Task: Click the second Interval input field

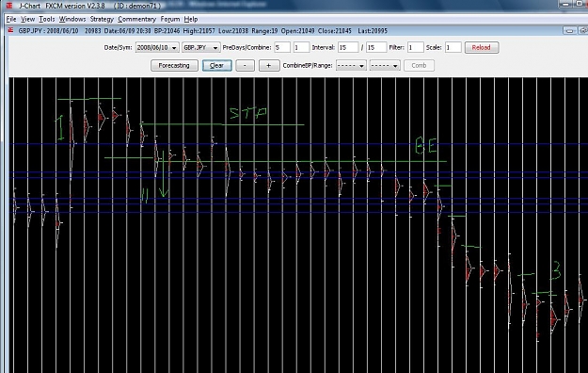Action: 376,48
